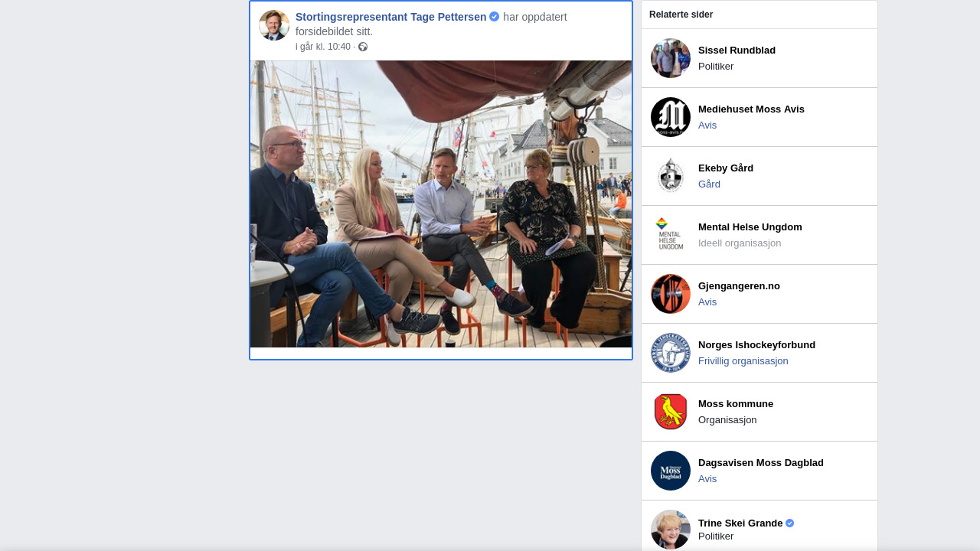Screen dimensions: 980x551
Task: Click Tage Pettersen's profile picture
Action: pos(274,25)
